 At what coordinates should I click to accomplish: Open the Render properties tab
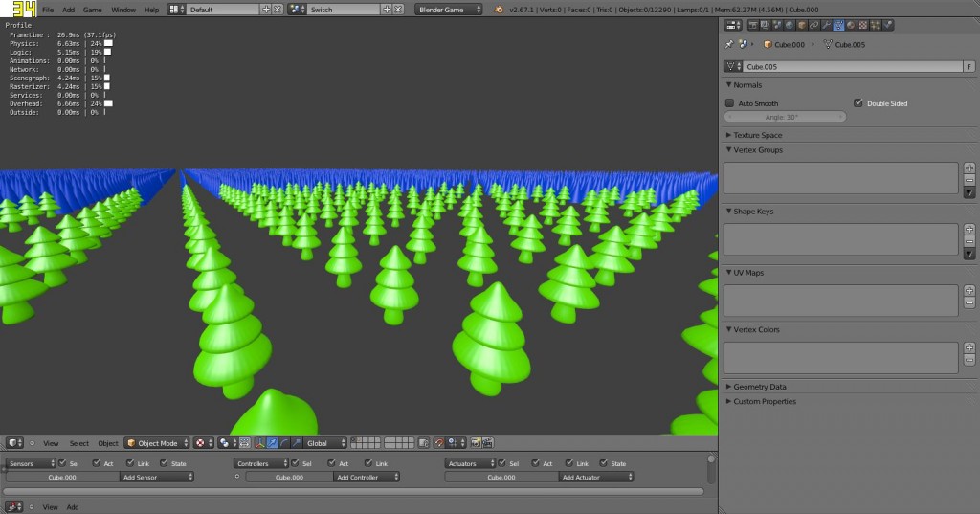tap(752, 25)
